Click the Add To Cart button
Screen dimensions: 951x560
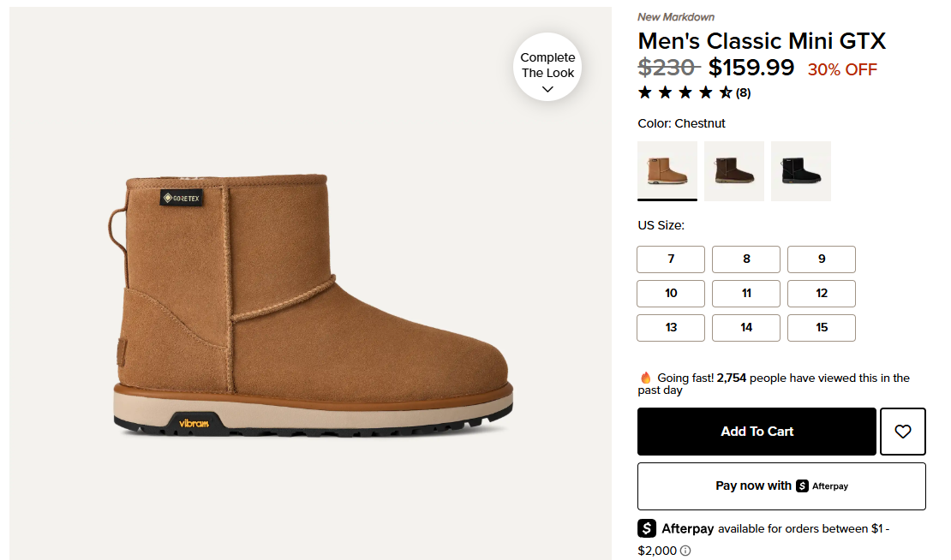[757, 432]
